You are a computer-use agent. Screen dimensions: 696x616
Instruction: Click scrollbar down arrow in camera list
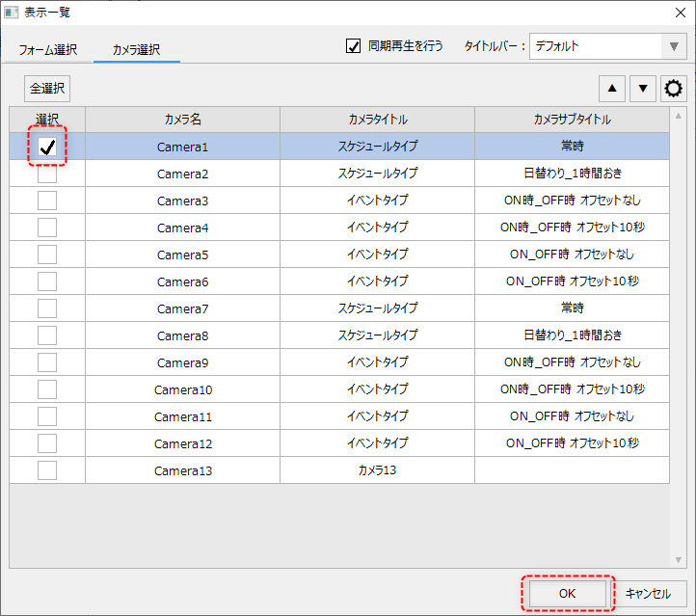[678, 560]
